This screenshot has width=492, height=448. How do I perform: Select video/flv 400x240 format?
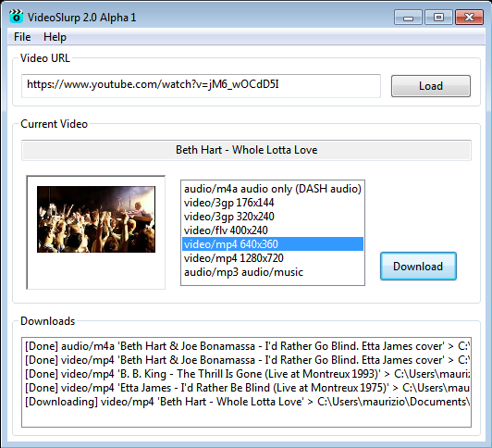coord(273,230)
